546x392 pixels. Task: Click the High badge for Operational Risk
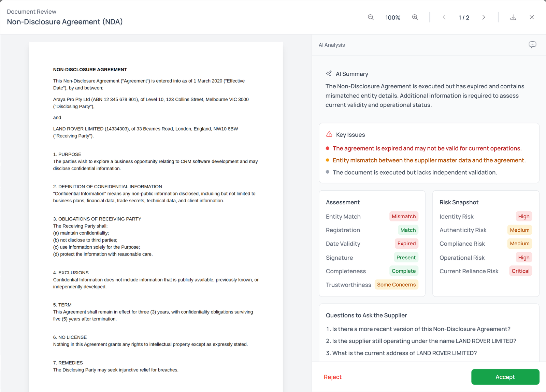(x=523, y=258)
